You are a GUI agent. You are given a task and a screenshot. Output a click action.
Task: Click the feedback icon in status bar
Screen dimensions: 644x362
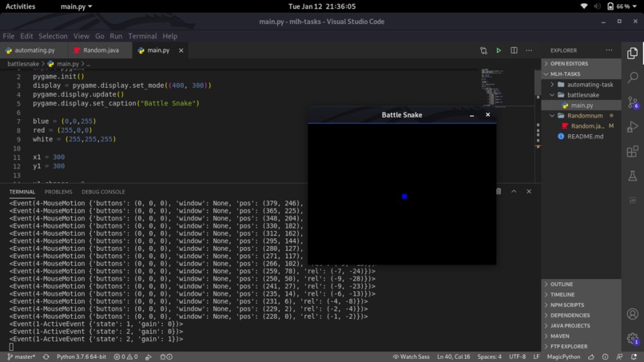pyautogui.click(x=619, y=356)
